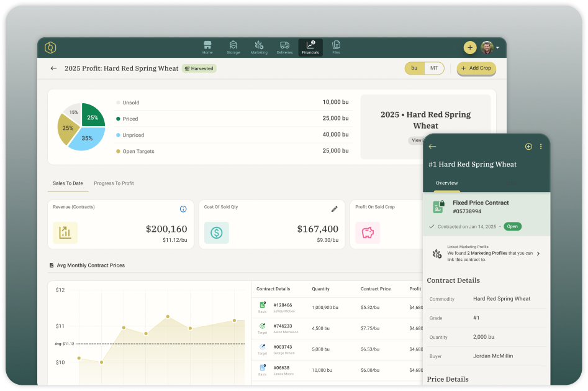The image size is (588, 391).
Task: Open contract #128466 row in table
Action: (283, 307)
